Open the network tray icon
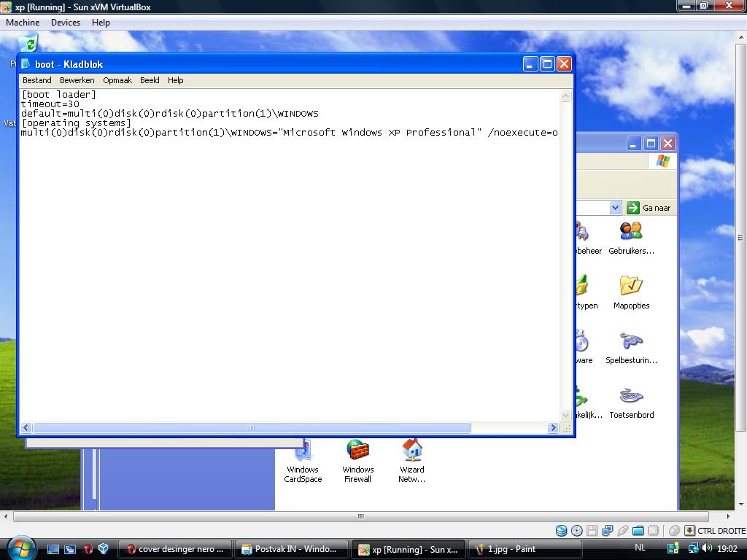747x560 pixels. (693, 548)
